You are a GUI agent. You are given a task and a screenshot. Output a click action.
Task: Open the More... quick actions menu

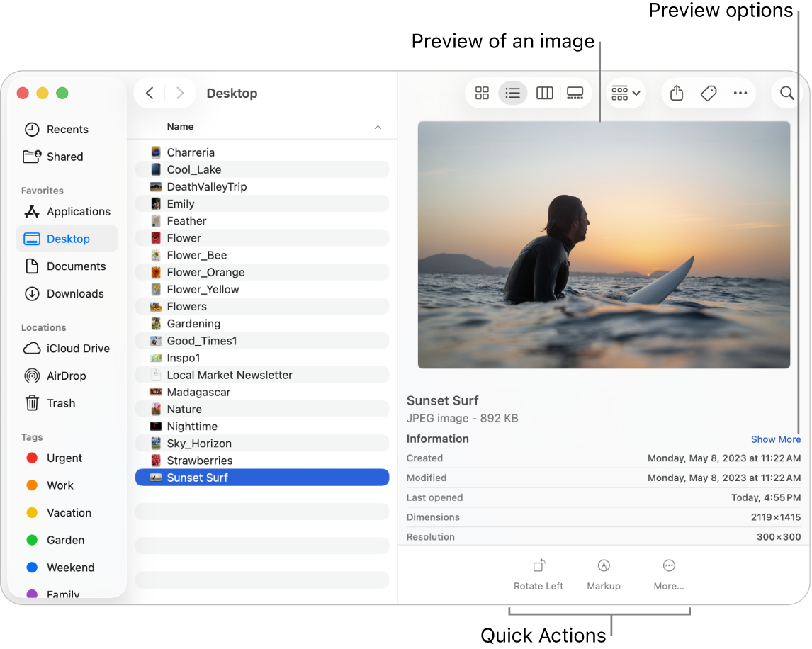(669, 575)
